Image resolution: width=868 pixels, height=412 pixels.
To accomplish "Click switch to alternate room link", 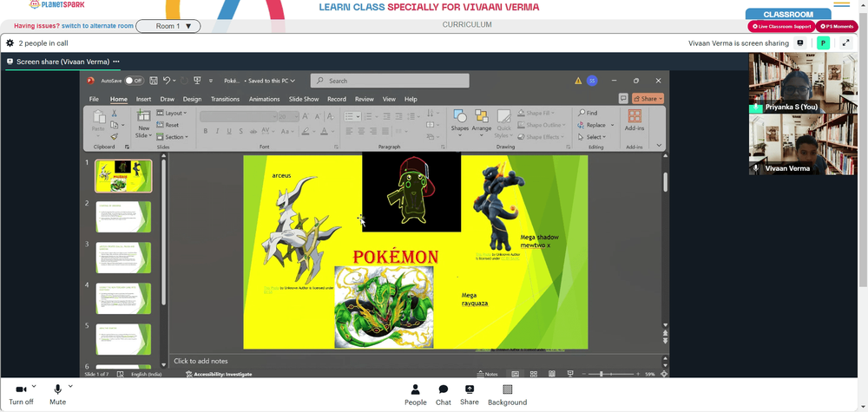I will point(97,26).
